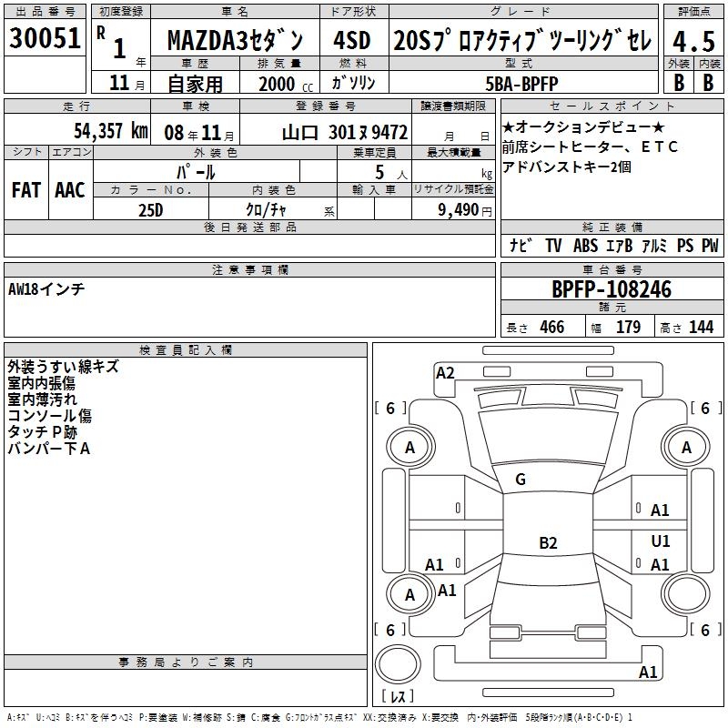The height and width of the screenshot is (728, 728).
Task: Click the door type 4SD
Action: 352,40
